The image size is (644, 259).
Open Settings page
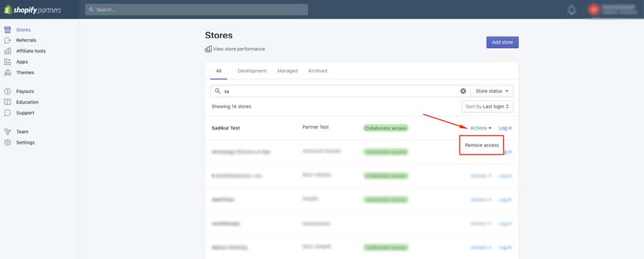(26, 142)
